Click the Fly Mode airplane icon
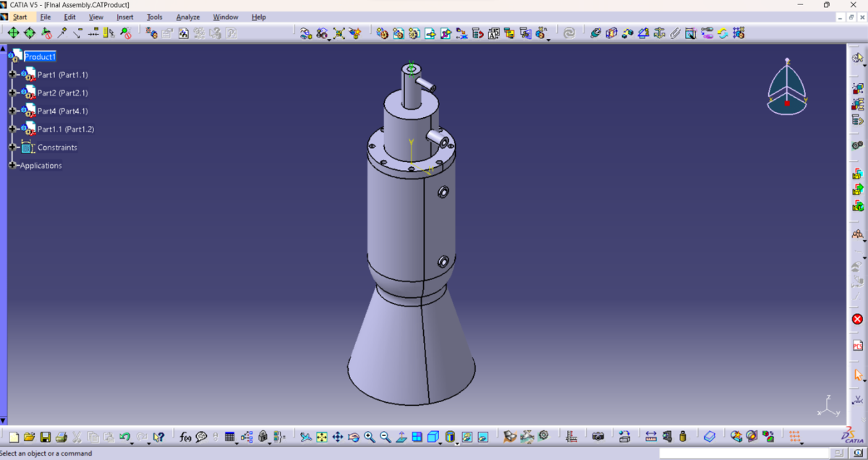Viewport: 868px width, 460px height. click(x=306, y=437)
